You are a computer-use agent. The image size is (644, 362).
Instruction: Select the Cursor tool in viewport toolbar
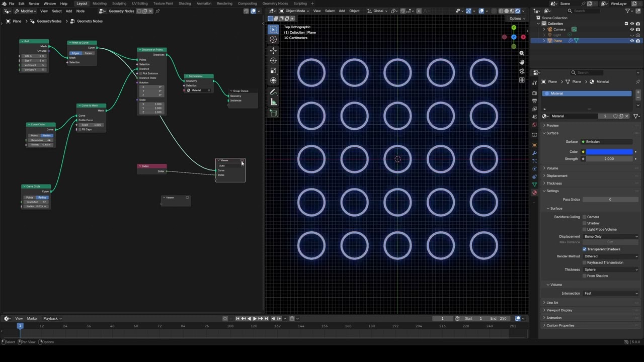click(273, 40)
